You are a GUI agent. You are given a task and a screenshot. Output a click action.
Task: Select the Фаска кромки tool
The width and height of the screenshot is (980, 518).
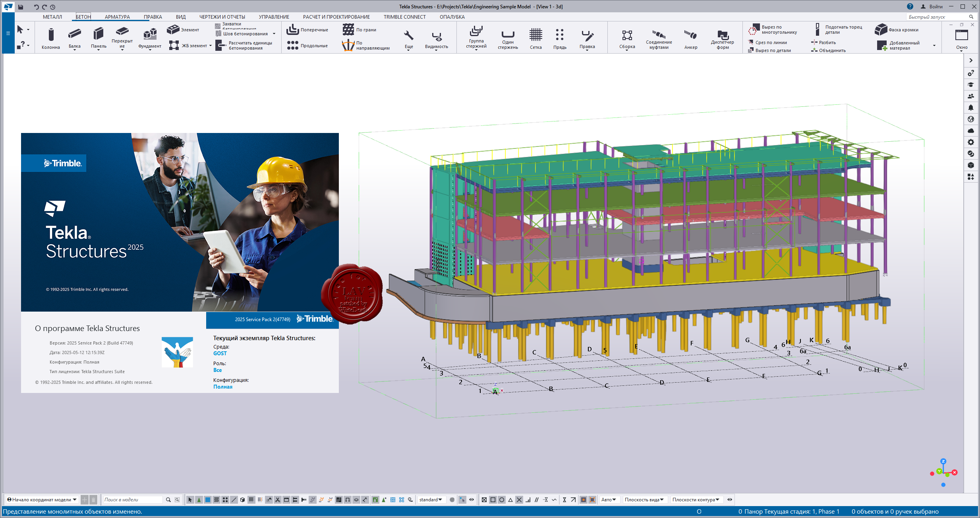(897, 30)
